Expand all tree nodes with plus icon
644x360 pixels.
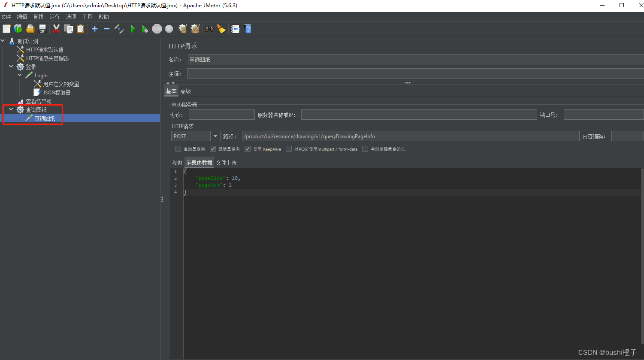[95, 29]
